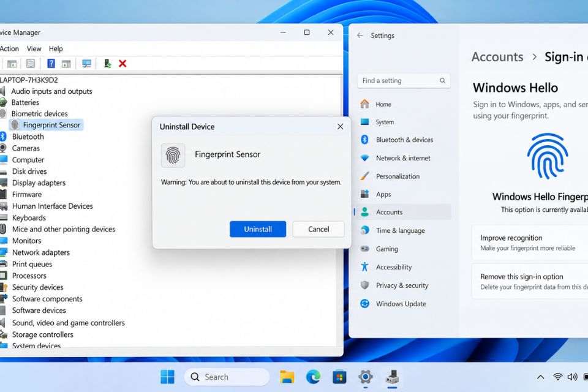Click the blue question mark help toolbar icon

coord(51,64)
